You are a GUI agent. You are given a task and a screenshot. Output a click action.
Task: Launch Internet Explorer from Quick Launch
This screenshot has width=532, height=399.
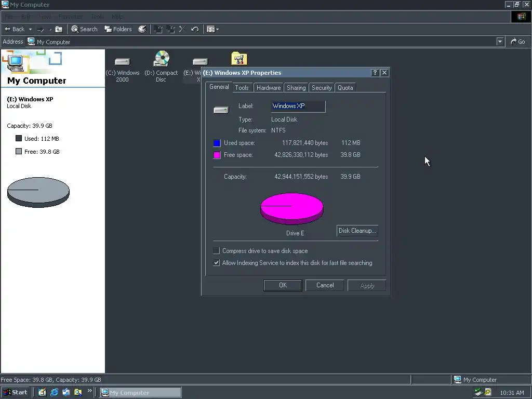coord(54,393)
